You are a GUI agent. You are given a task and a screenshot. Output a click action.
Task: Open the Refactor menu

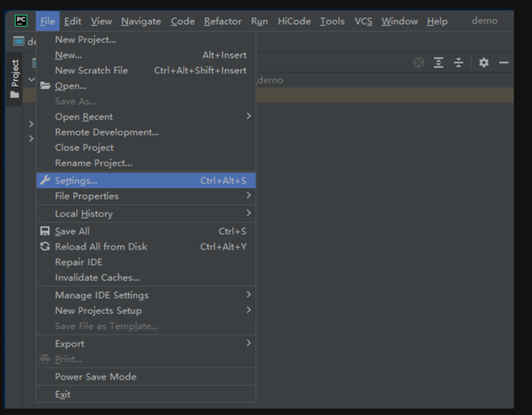point(223,21)
